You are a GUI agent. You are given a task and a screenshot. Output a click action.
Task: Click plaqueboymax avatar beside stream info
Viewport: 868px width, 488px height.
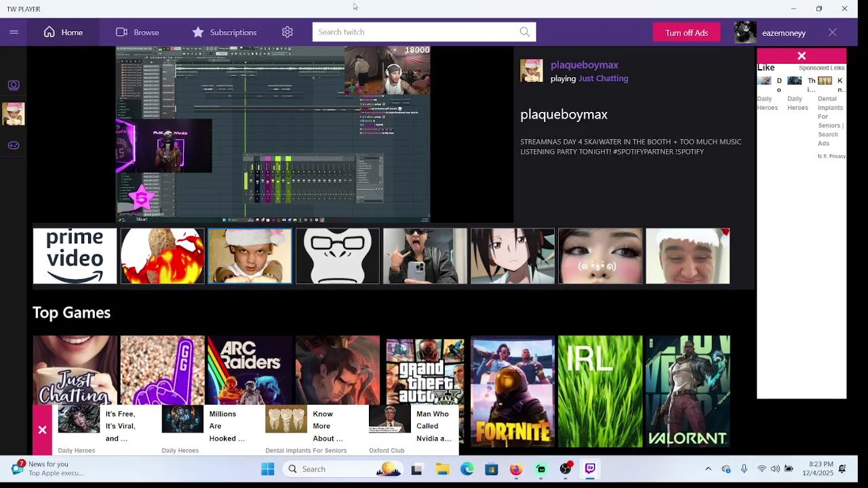532,70
